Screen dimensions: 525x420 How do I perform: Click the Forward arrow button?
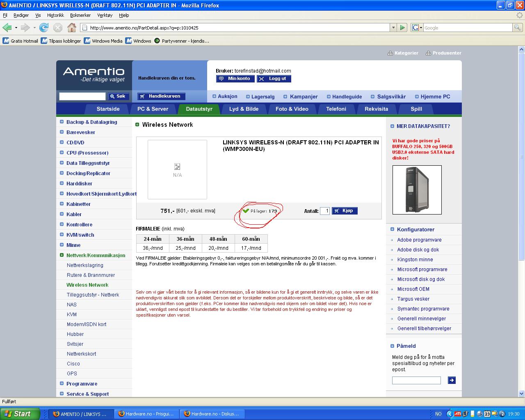click(x=25, y=27)
